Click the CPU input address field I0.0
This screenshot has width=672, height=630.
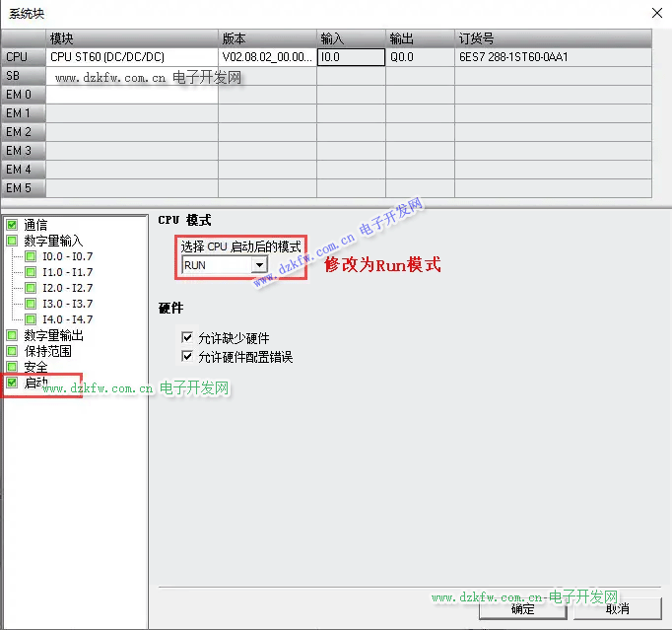(351, 57)
